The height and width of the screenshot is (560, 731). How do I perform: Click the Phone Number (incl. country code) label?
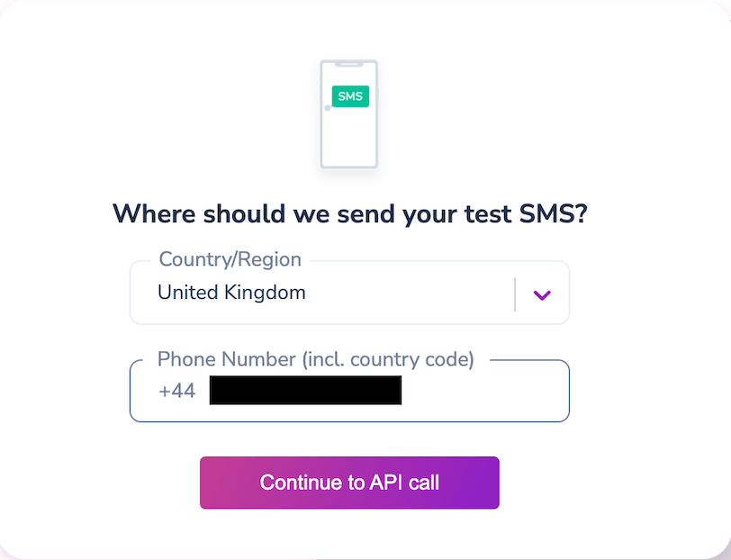click(x=316, y=359)
